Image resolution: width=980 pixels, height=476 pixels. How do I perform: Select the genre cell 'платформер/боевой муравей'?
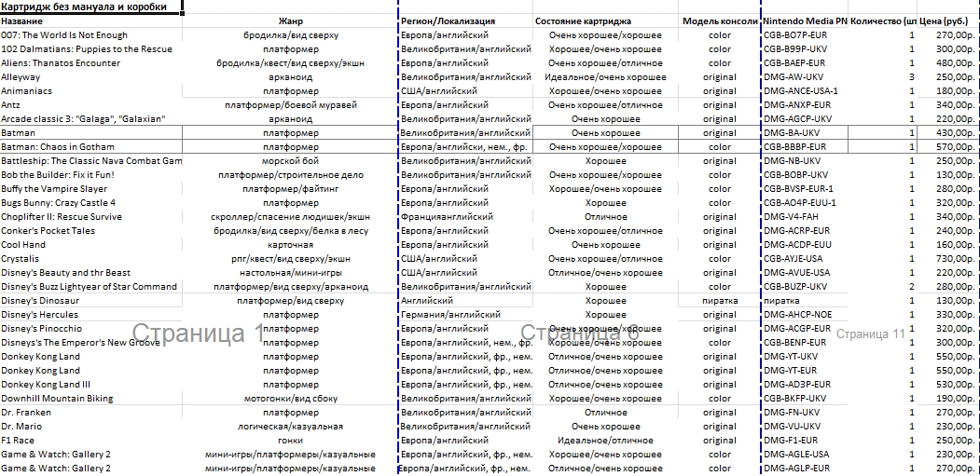pos(291,105)
